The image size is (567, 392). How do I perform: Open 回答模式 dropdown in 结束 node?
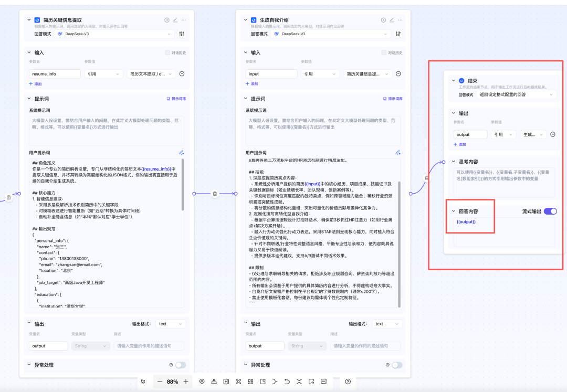click(x=517, y=94)
